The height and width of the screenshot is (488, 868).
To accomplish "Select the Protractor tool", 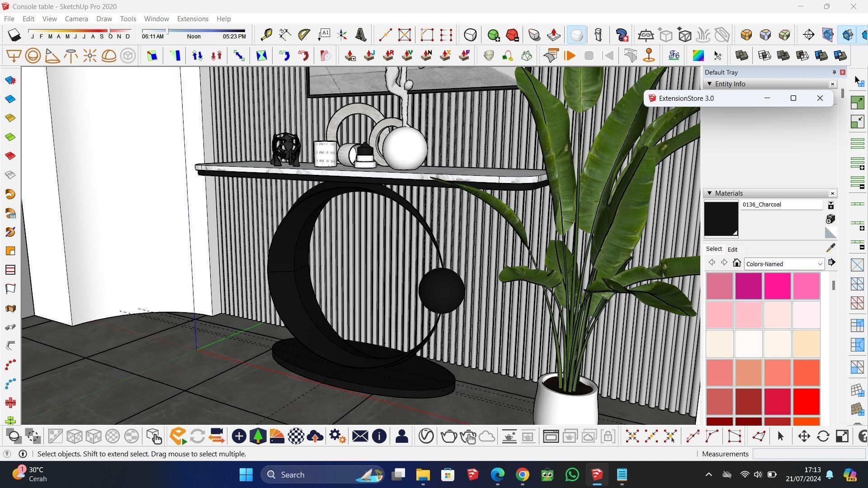I will pyautogui.click(x=304, y=35).
